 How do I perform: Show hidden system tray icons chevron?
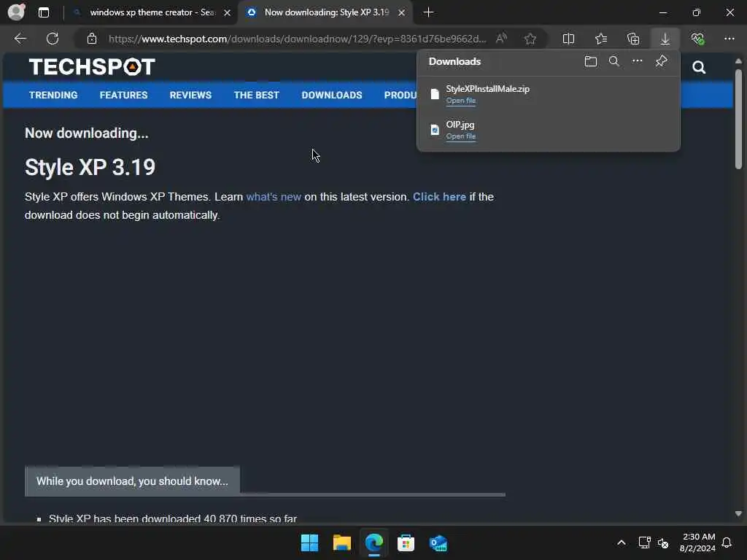622,542
